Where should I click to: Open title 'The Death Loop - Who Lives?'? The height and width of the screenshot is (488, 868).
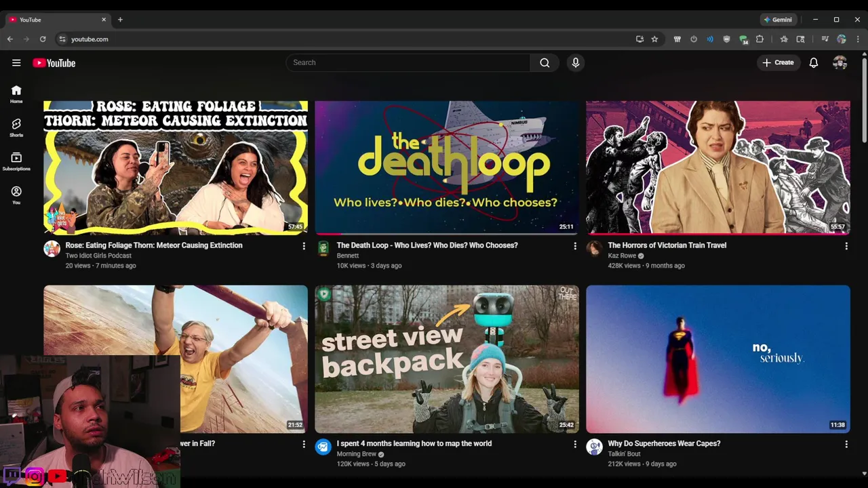point(427,245)
